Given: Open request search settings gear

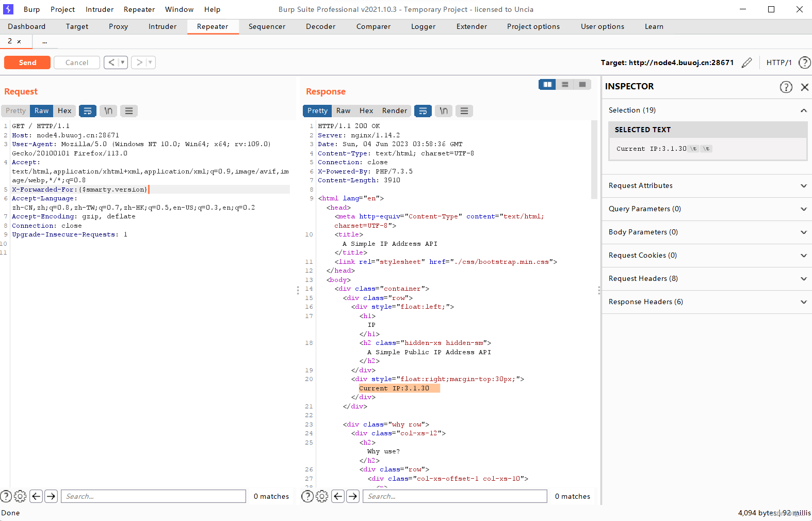Looking at the screenshot, I should (x=20, y=496).
